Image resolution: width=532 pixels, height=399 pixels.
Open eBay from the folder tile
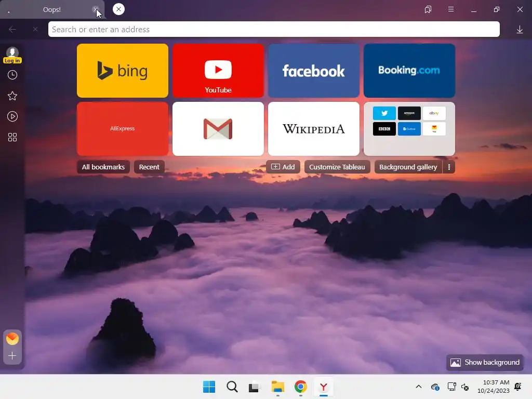(x=434, y=113)
